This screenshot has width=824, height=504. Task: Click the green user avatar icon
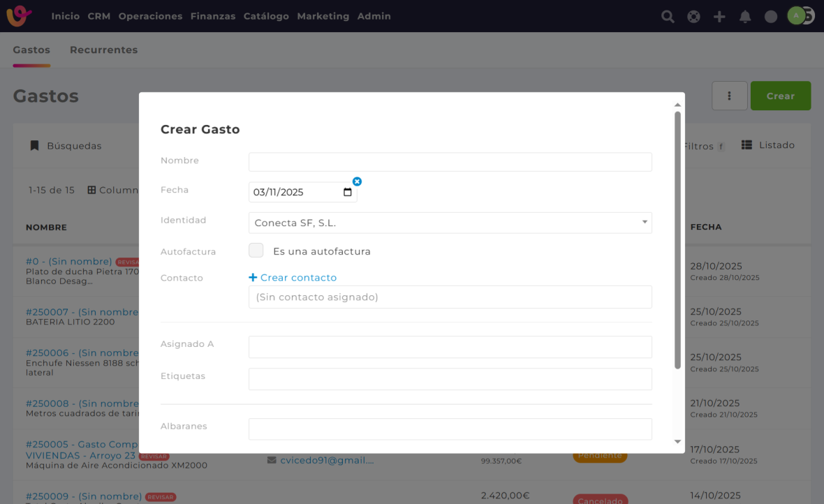pos(796,15)
